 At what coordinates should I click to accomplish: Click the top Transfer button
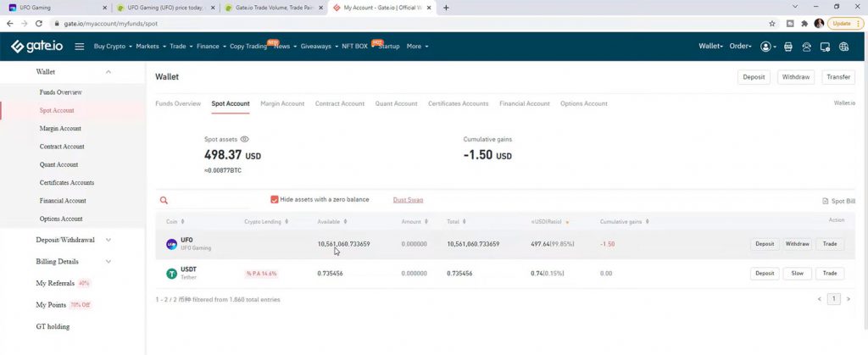point(838,77)
